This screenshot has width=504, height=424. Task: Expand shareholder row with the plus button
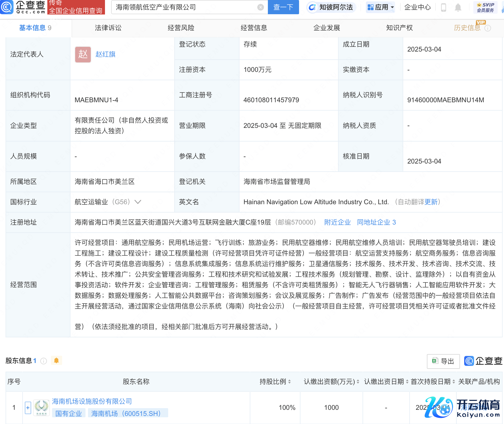click(x=28, y=408)
